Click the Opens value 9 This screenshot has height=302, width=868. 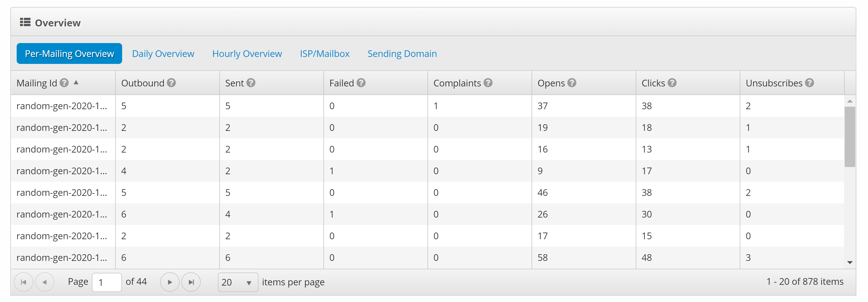[x=540, y=171]
